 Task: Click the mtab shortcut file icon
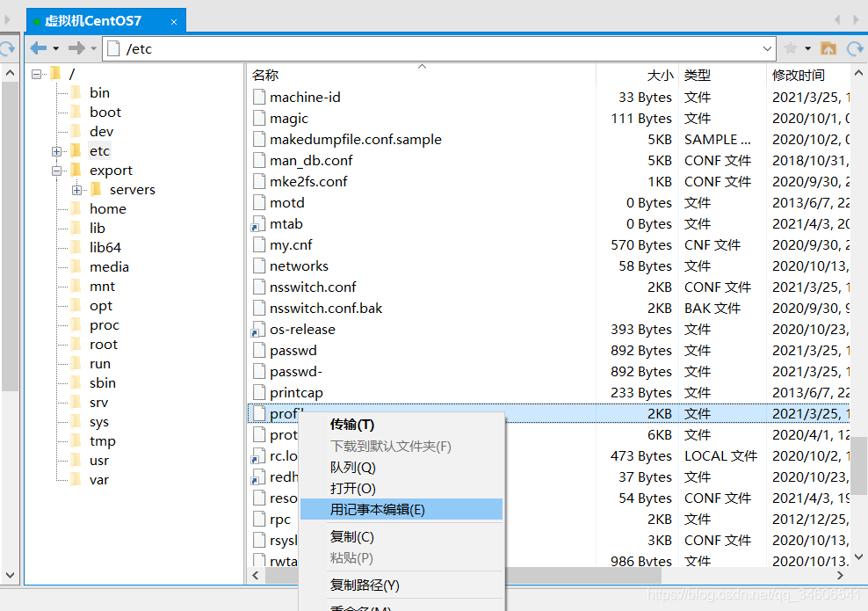click(x=258, y=224)
